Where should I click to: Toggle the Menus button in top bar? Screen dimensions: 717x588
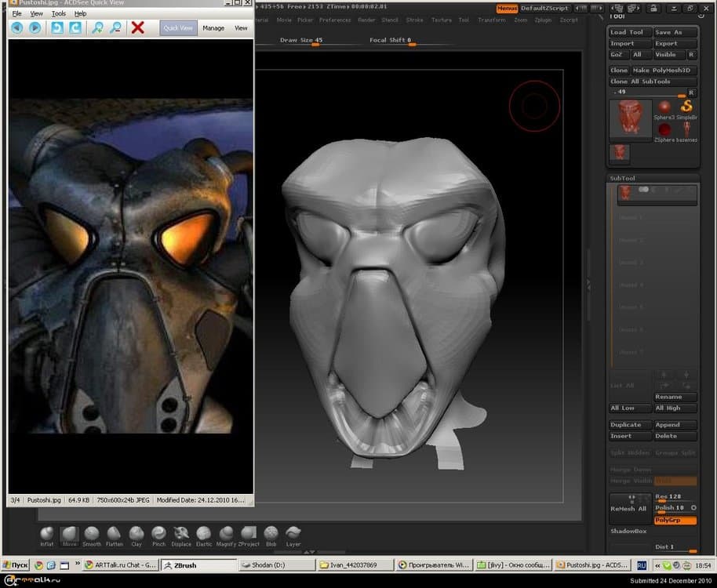507,8
